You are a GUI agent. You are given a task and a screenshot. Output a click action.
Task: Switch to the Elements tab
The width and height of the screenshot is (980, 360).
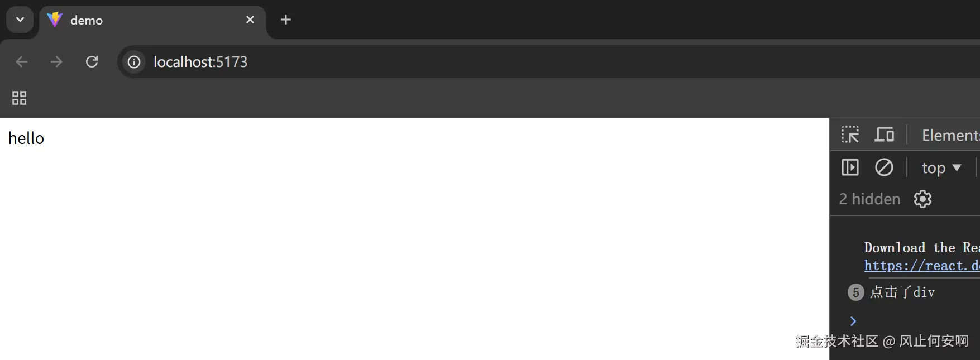coord(950,135)
